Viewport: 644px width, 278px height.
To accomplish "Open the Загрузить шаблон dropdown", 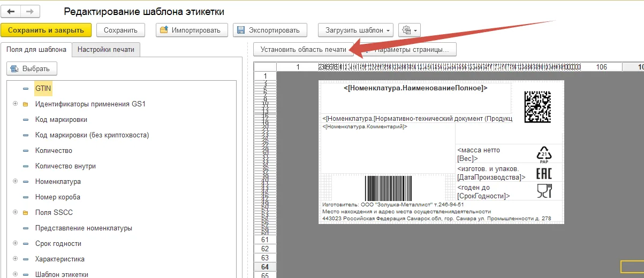I will point(356,30).
